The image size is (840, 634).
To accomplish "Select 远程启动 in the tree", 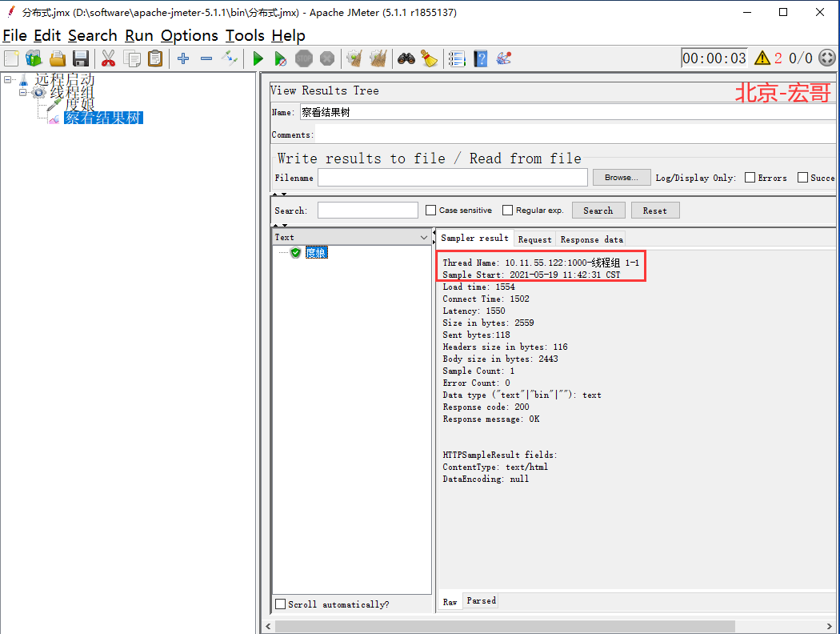I will pyautogui.click(x=64, y=80).
